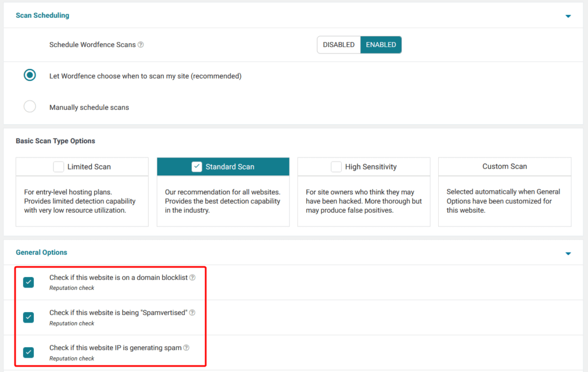Collapse the Scan Scheduling section arrow
The image size is (588, 372).
click(568, 16)
